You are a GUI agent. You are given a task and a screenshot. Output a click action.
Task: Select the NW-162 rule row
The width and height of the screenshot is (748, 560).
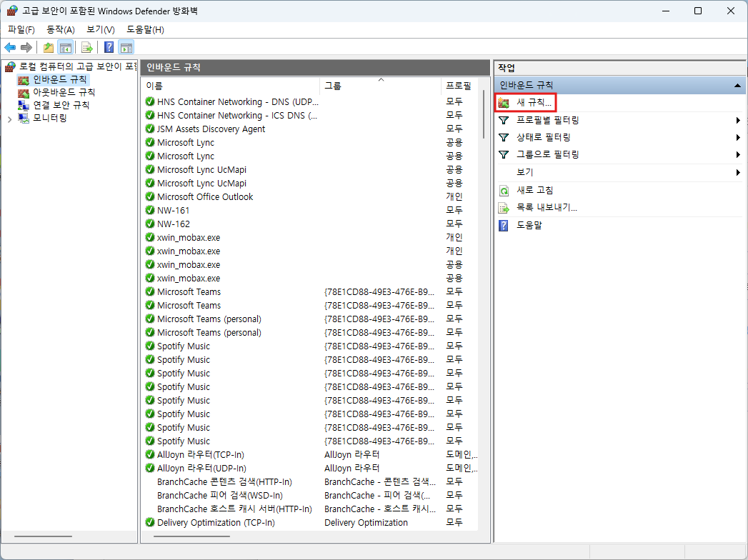[310, 224]
